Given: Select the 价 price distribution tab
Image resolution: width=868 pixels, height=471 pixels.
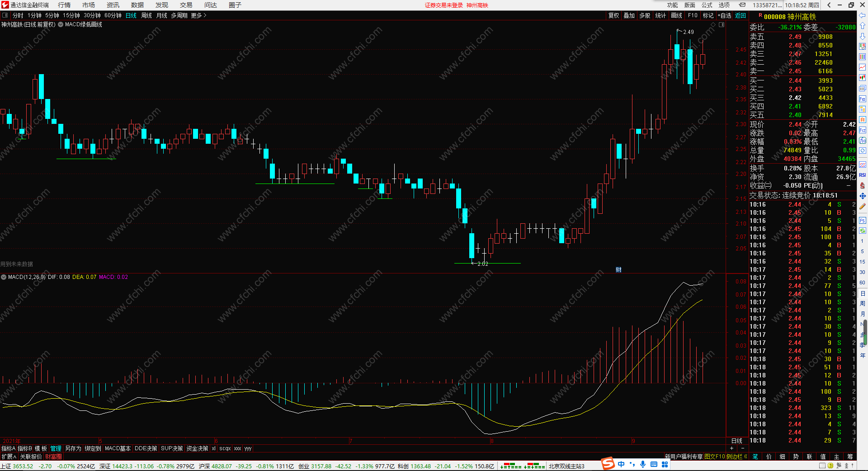Looking at the screenshot, I should click(x=769, y=457).
